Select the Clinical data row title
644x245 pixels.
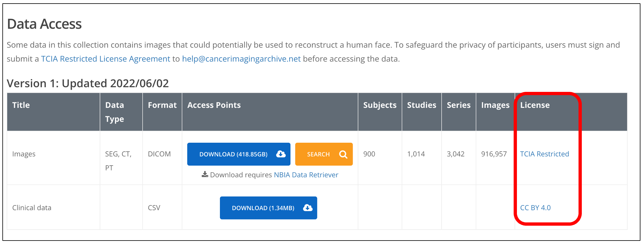(32, 208)
